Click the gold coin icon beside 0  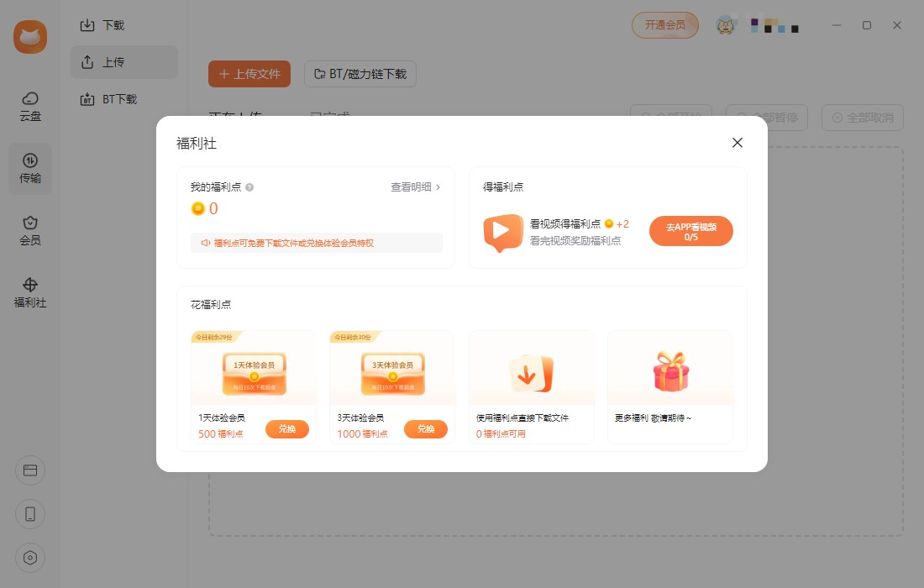click(198, 208)
